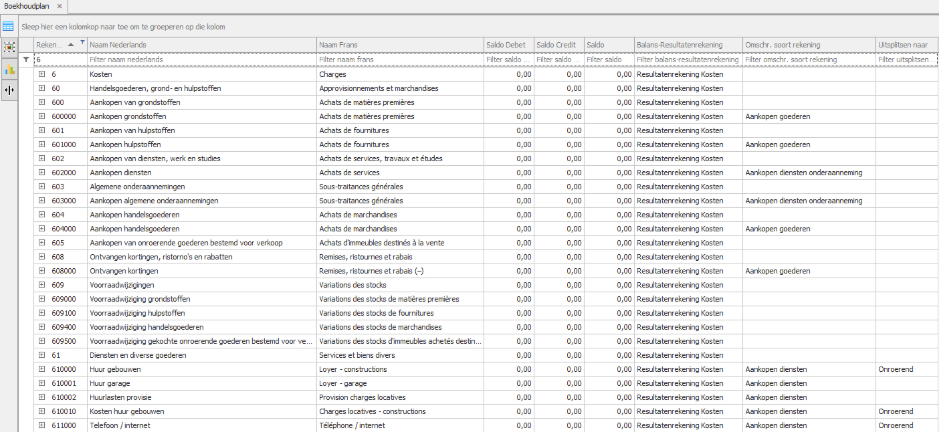Select the Charges cell in Naam Frans

tap(400, 74)
